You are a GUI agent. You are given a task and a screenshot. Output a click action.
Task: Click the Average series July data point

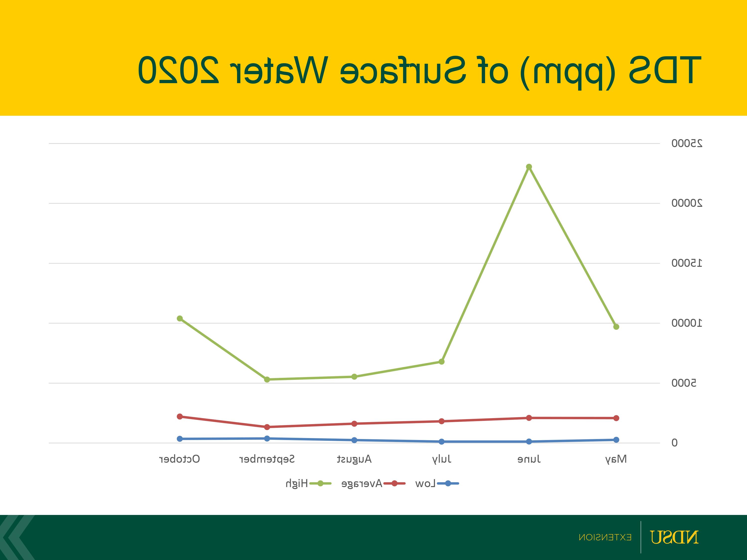pyautogui.click(x=441, y=421)
